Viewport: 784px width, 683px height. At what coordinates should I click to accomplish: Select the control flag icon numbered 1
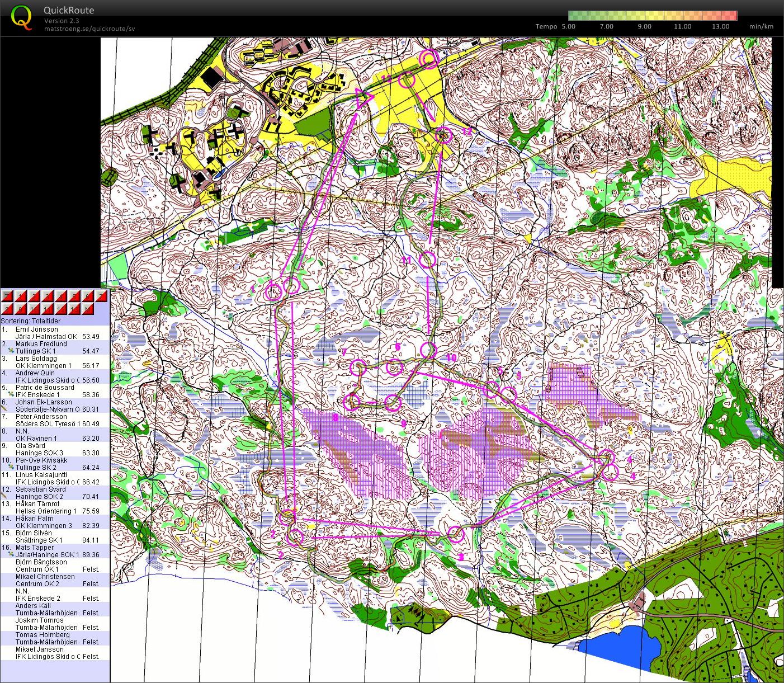pyautogui.click(x=21, y=296)
